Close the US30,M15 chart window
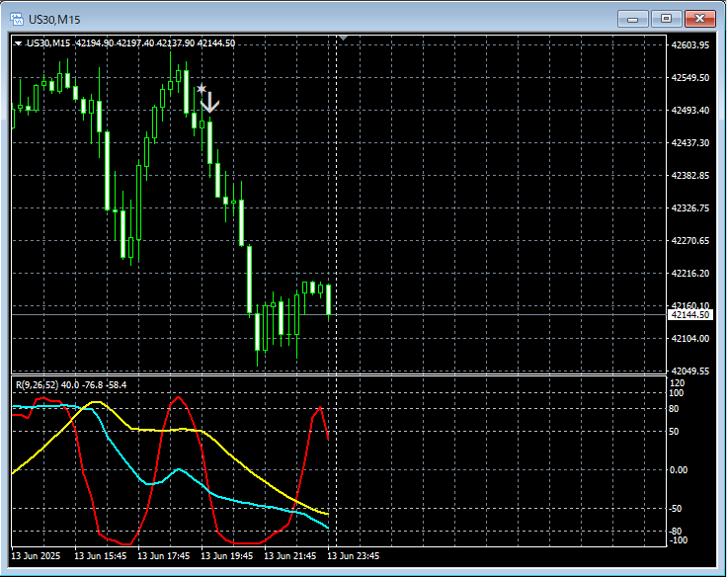728x577 pixels. [699, 19]
